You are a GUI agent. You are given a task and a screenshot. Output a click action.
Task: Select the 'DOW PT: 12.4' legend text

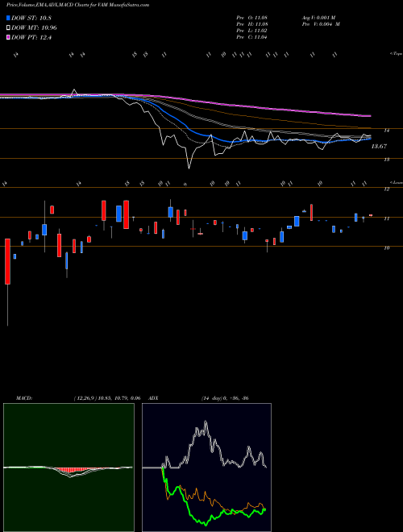[31, 37]
